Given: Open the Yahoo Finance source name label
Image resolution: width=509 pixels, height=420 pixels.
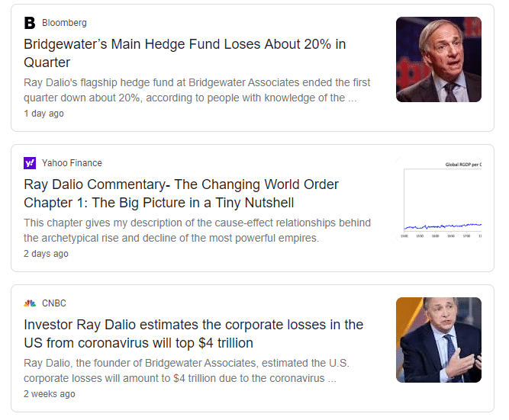Looking at the screenshot, I should tap(72, 163).
